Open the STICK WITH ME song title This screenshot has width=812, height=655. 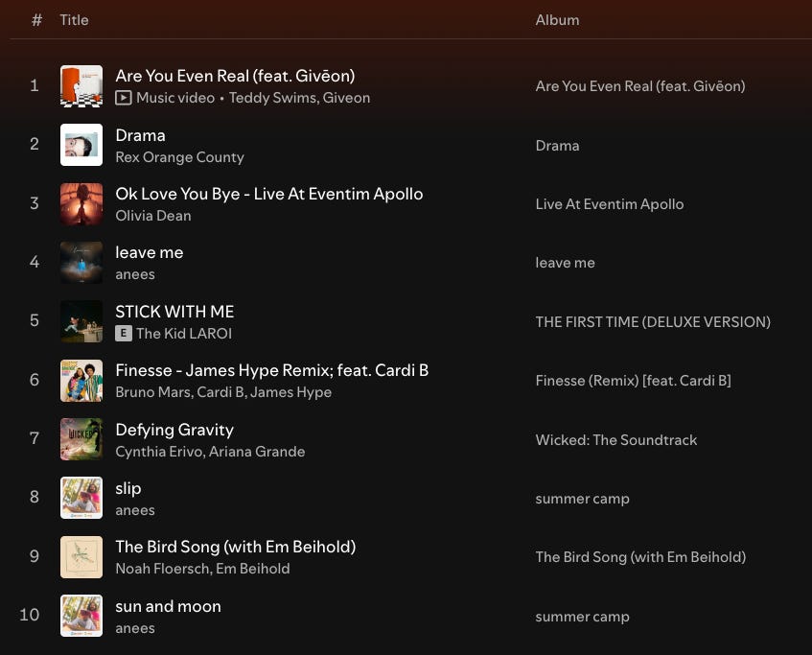click(x=174, y=312)
